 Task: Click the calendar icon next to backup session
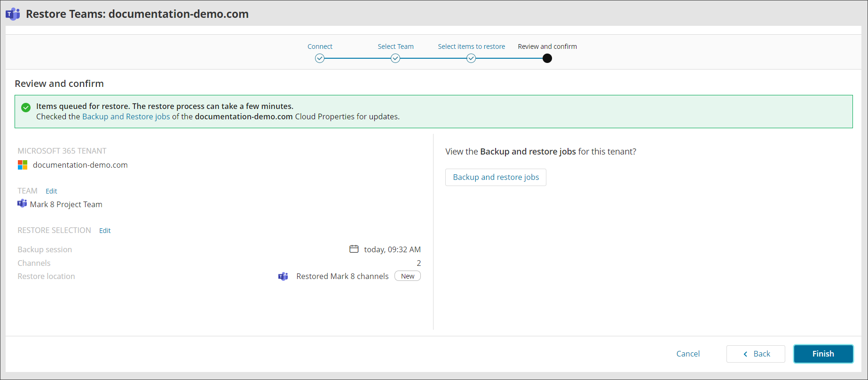click(x=354, y=249)
